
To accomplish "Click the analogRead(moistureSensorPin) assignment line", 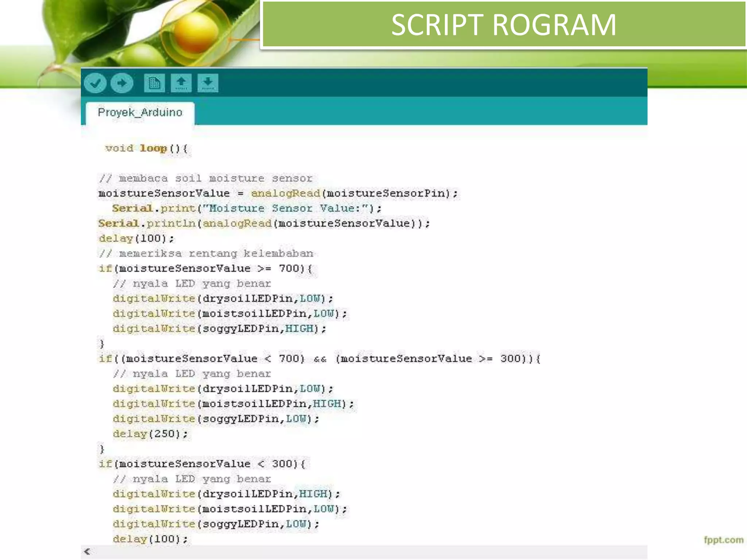I will click(x=278, y=193).
